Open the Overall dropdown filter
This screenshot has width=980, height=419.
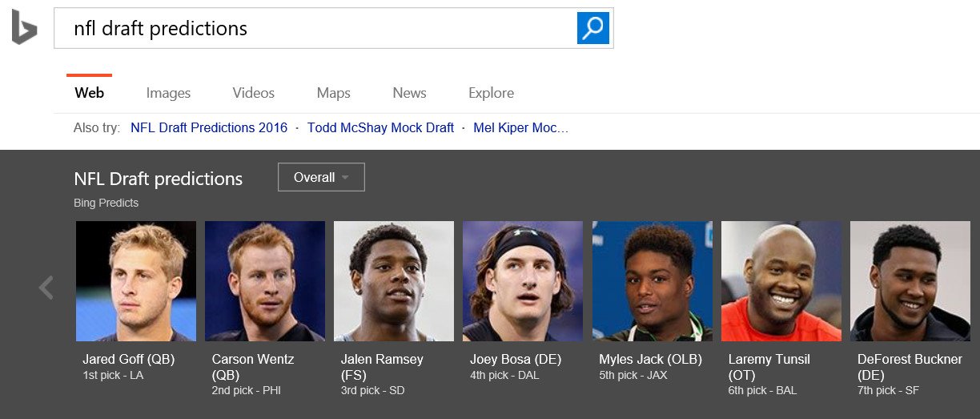(x=321, y=177)
